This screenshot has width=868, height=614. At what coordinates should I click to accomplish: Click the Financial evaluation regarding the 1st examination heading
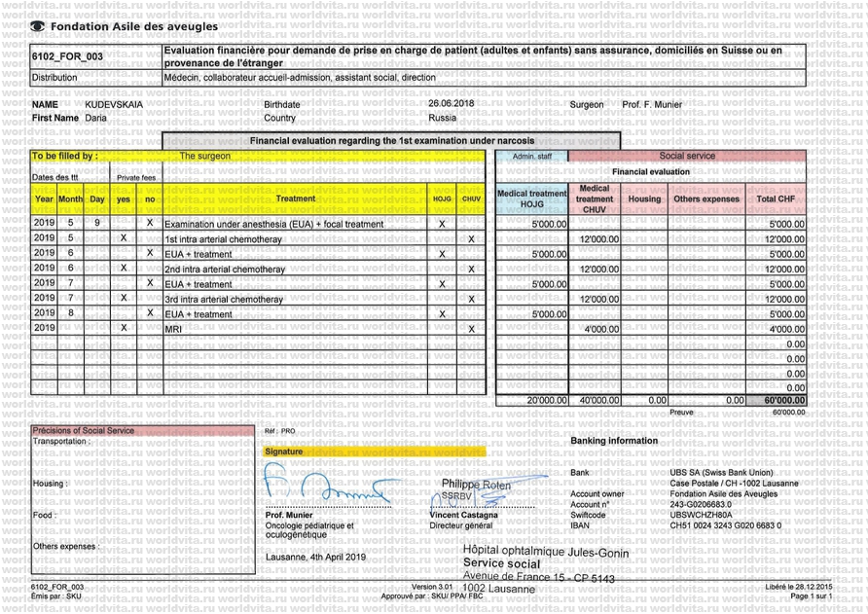[x=392, y=141]
